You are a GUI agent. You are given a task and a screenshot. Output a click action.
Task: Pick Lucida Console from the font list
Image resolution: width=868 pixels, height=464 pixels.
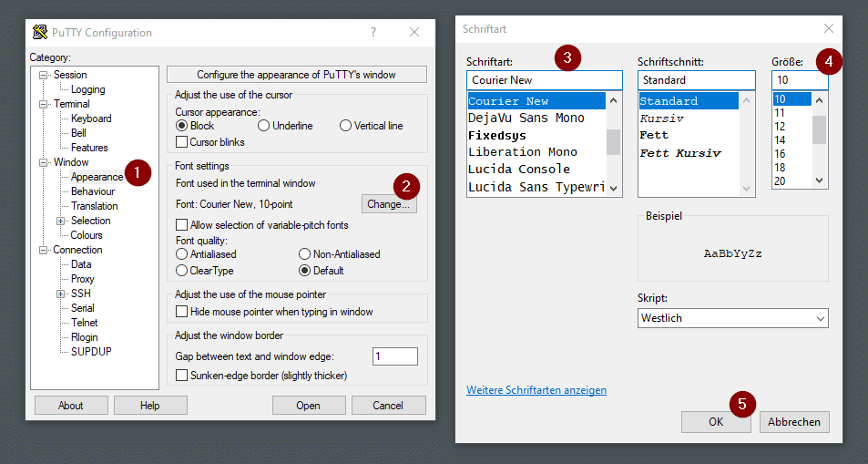coord(519,169)
